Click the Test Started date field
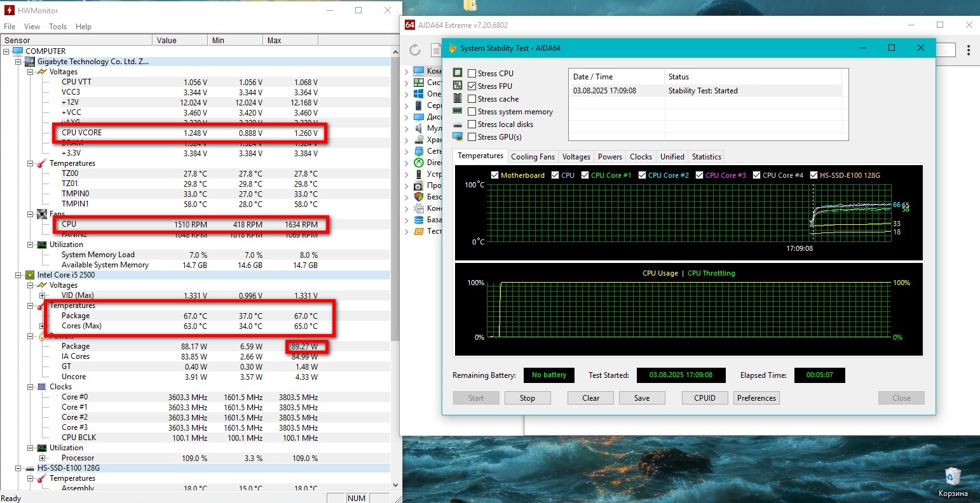Screen dimensions: 980x503 [x=681, y=375]
